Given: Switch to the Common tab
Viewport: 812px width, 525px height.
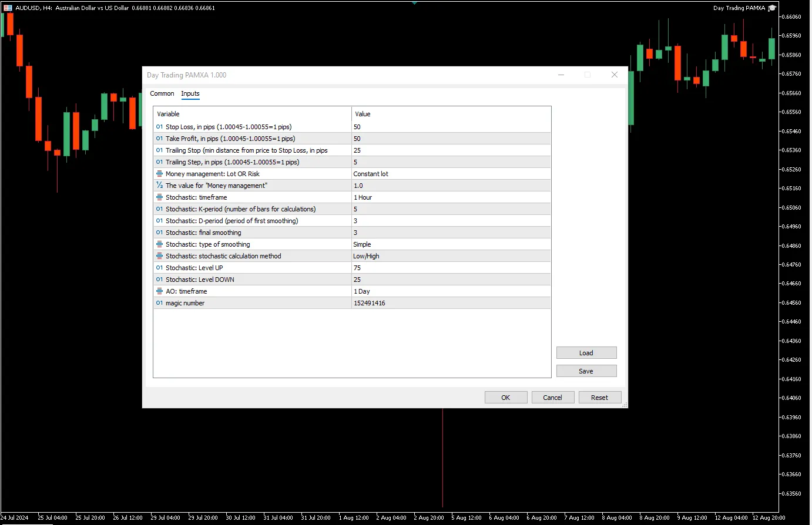Looking at the screenshot, I should [162, 93].
